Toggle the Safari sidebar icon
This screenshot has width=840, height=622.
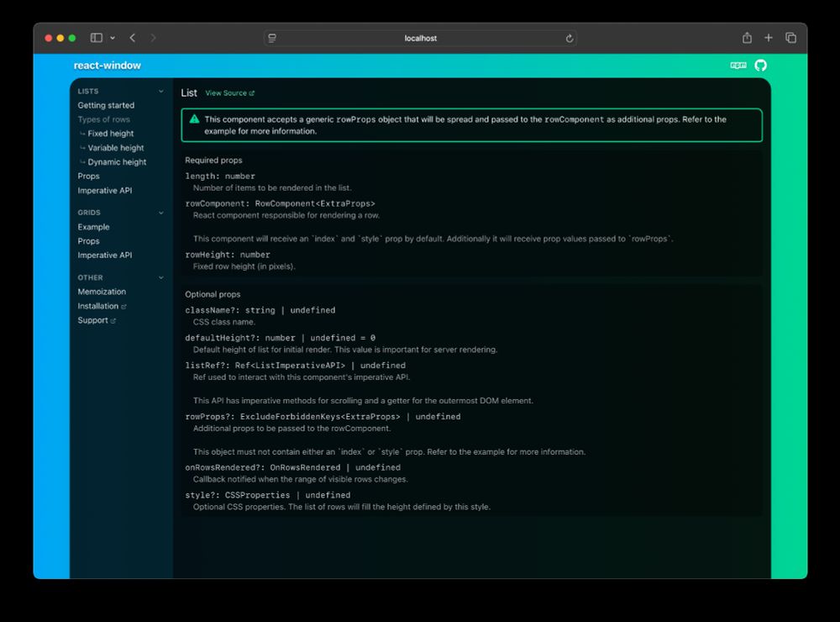pyautogui.click(x=97, y=38)
